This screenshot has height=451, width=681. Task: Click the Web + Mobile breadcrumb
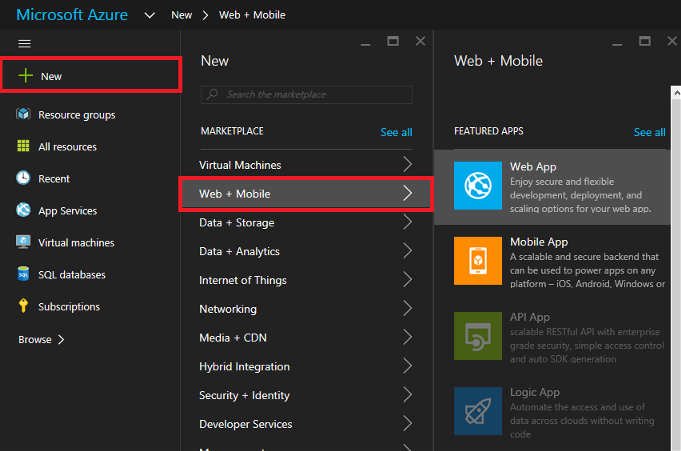pyautogui.click(x=252, y=15)
